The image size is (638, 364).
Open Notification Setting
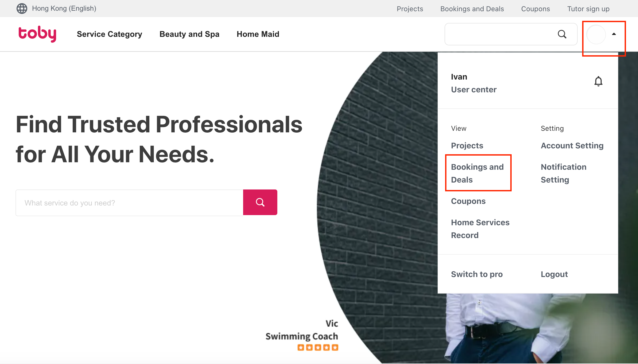[563, 173]
